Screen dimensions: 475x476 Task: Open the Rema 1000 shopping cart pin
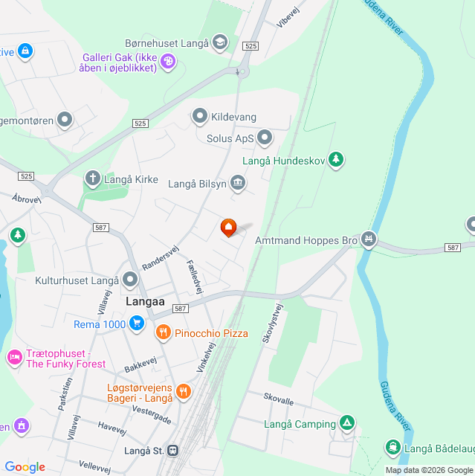click(x=137, y=324)
